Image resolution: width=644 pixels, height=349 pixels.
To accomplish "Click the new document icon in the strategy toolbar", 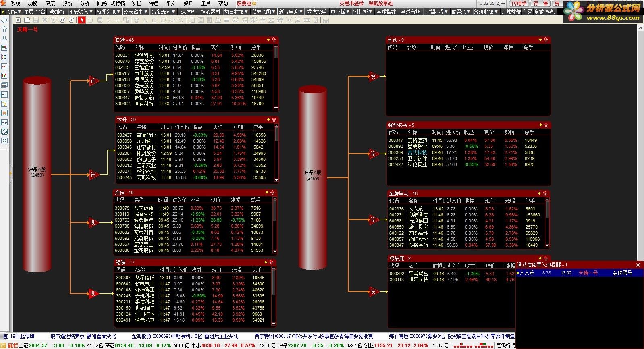I will (x=18, y=20).
